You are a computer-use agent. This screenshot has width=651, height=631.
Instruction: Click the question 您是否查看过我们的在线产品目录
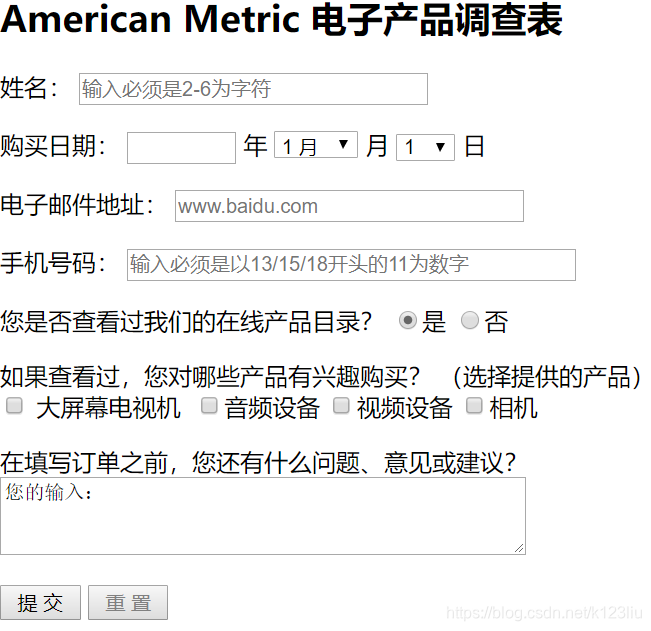pos(186,322)
